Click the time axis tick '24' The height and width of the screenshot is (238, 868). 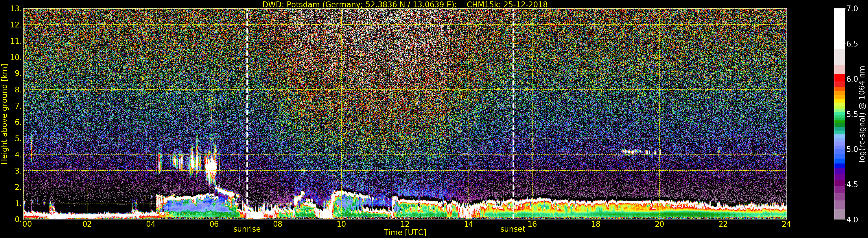[786, 224]
